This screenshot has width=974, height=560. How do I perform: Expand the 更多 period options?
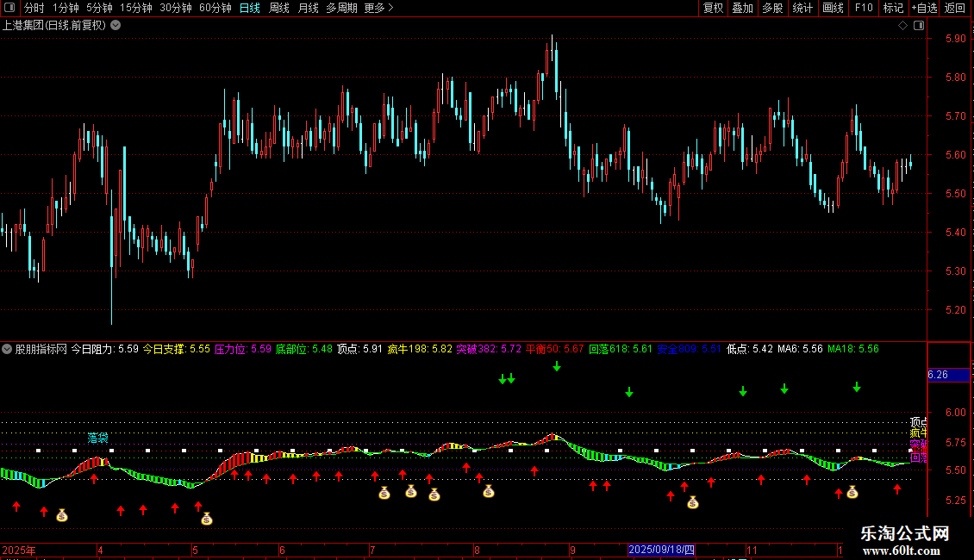[378, 8]
